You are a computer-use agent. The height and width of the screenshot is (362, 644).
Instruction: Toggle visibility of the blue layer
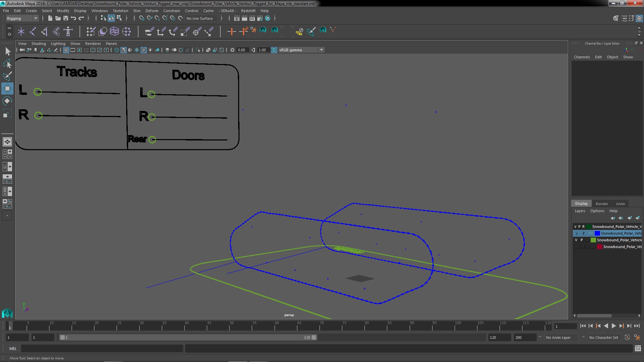pyautogui.click(x=577, y=233)
